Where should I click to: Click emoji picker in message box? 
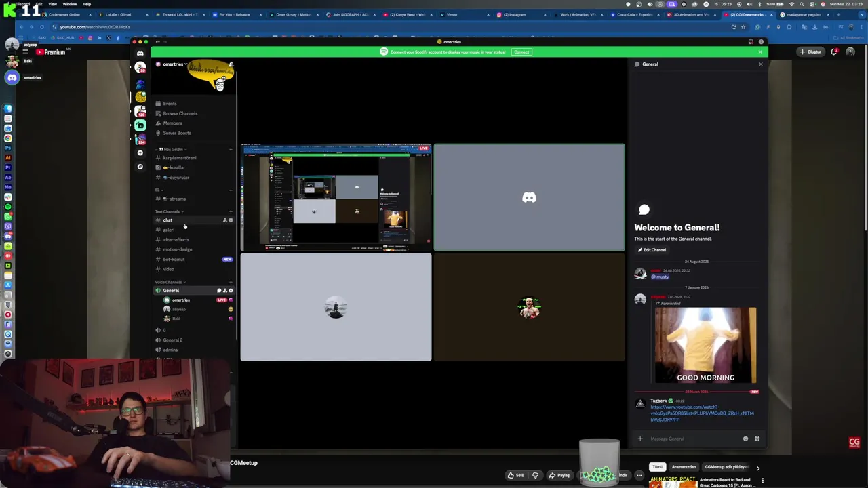tap(745, 439)
